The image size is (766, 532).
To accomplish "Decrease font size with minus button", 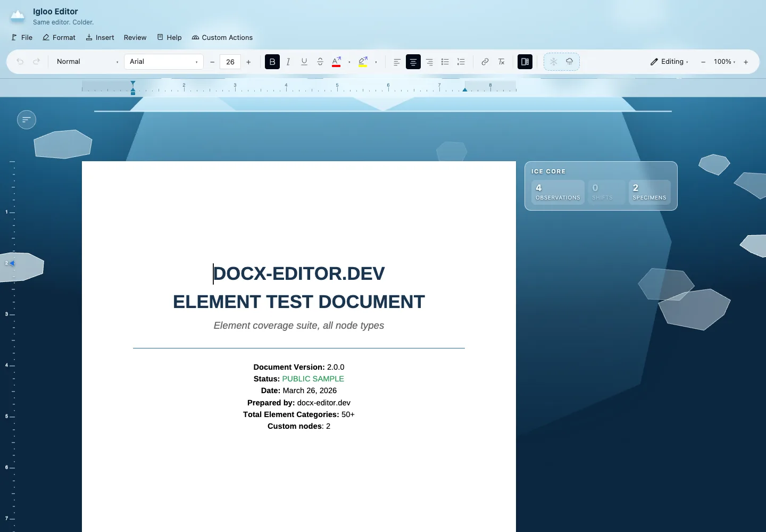I will click(212, 62).
